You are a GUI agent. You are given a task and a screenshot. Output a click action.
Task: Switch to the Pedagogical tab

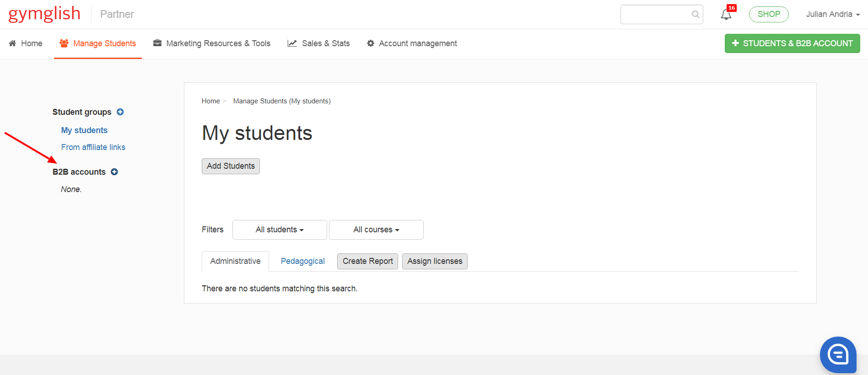click(302, 261)
